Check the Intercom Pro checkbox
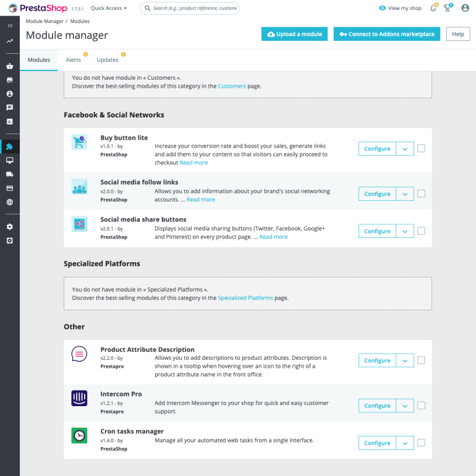This screenshot has width=476, height=476. coord(422,406)
